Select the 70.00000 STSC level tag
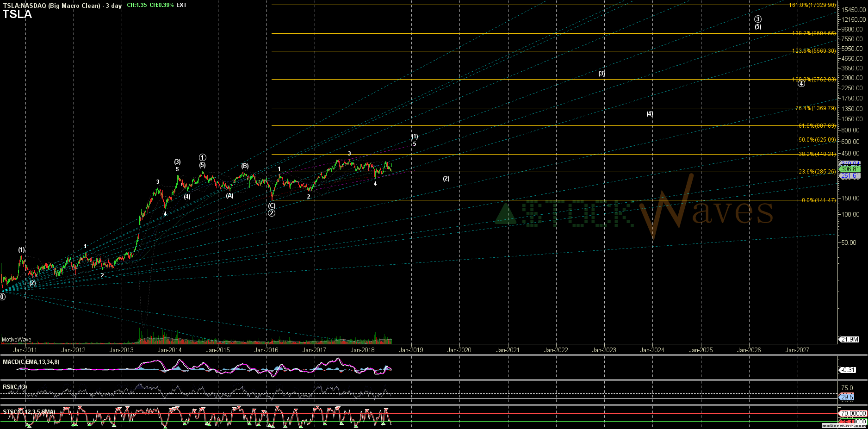Viewport: 868px width, 429px height. [x=852, y=413]
